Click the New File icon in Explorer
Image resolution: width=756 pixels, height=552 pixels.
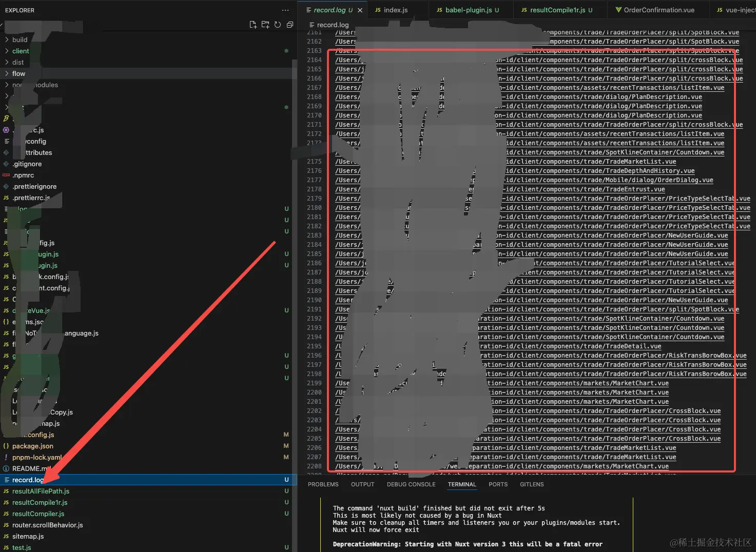click(x=253, y=25)
